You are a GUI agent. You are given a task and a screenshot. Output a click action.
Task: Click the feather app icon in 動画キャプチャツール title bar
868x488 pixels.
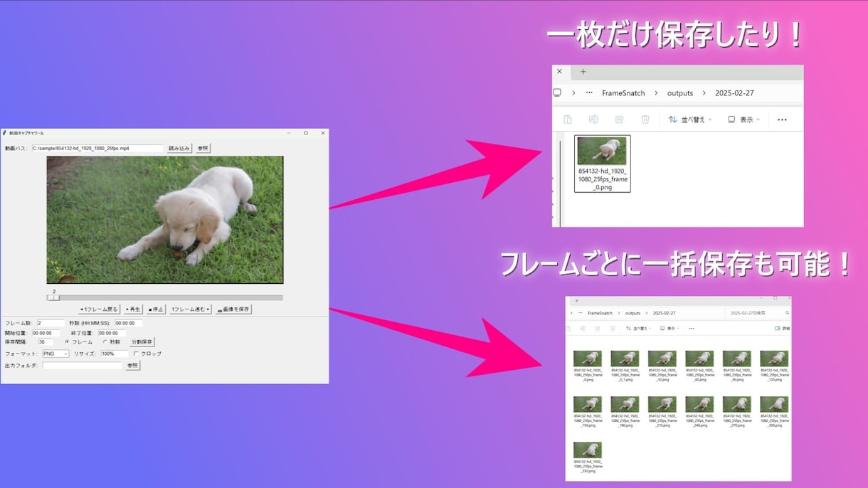pyautogui.click(x=4, y=133)
